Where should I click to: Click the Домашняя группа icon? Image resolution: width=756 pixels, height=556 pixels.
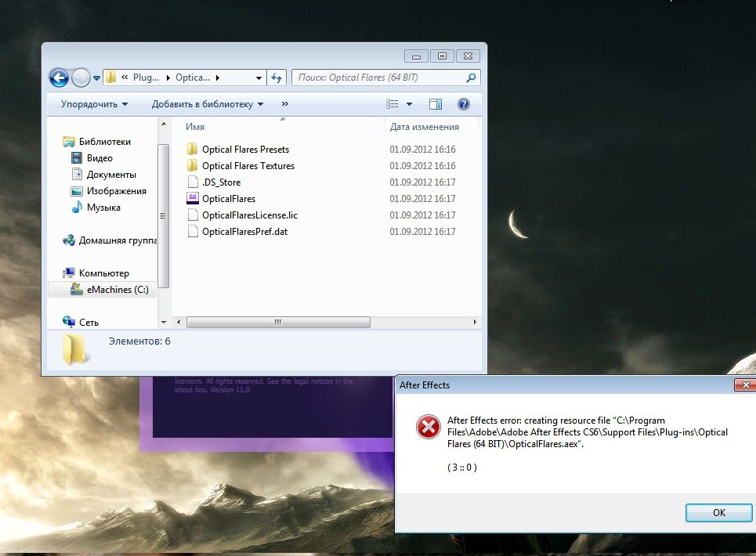tap(69, 240)
